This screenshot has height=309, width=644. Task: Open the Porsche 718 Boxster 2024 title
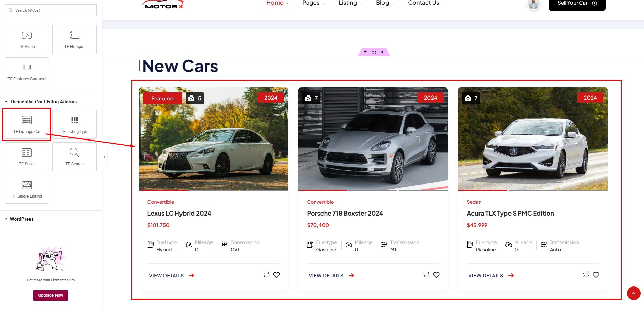tap(345, 213)
